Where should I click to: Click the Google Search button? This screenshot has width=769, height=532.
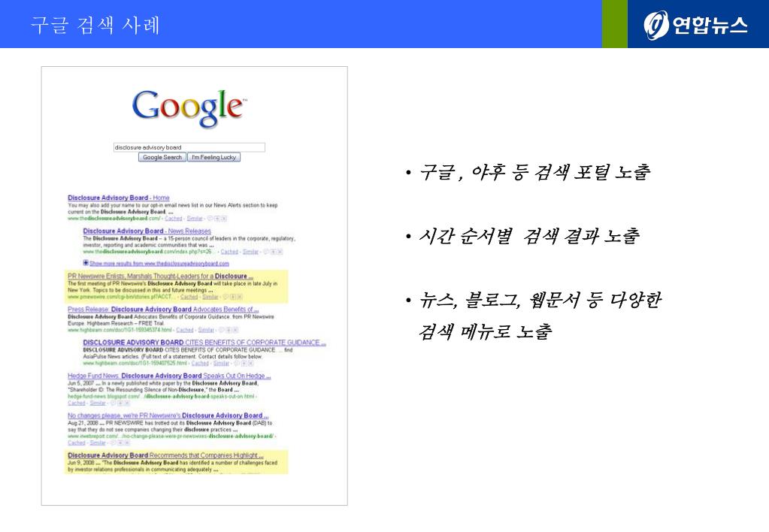pyautogui.click(x=162, y=157)
